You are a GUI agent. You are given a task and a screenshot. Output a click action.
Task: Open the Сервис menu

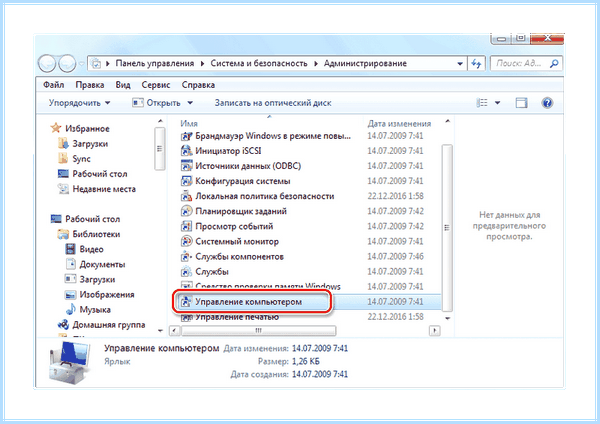tap(156, 85)
